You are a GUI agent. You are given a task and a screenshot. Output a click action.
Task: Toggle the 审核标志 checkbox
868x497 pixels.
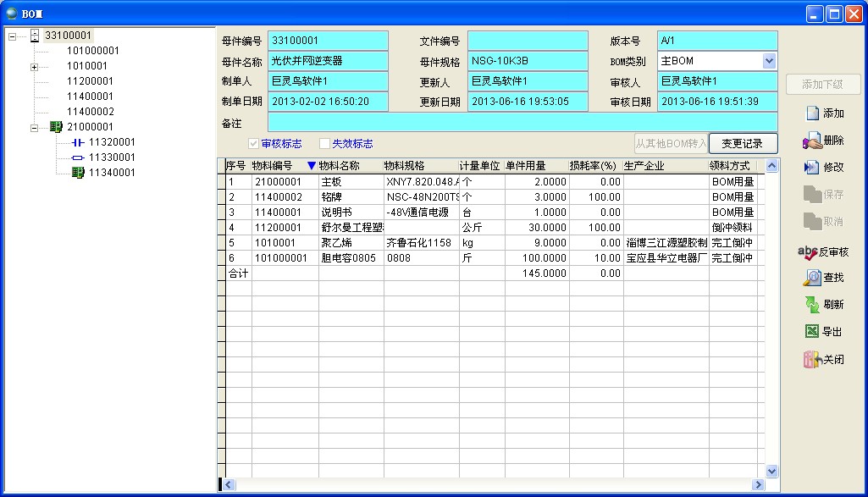tap(253, 144)
